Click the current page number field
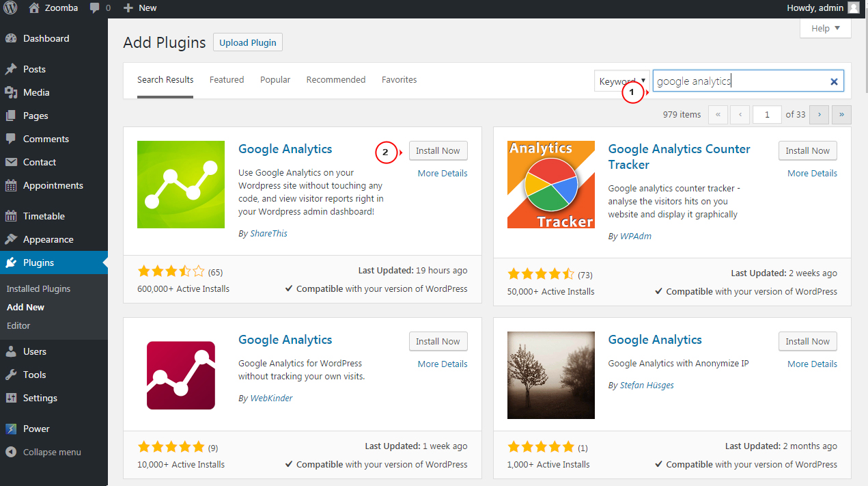868x486 pixels. click(767, 114)
